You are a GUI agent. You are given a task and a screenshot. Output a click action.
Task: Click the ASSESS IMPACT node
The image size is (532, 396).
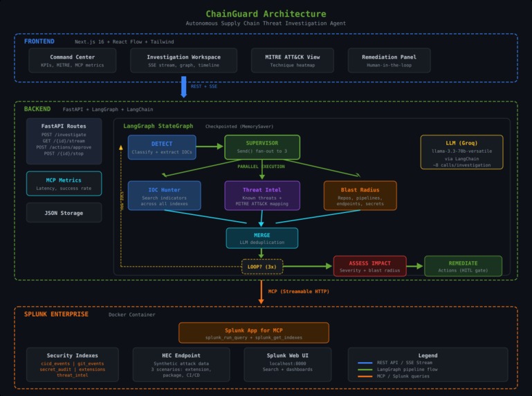[370, 266]
